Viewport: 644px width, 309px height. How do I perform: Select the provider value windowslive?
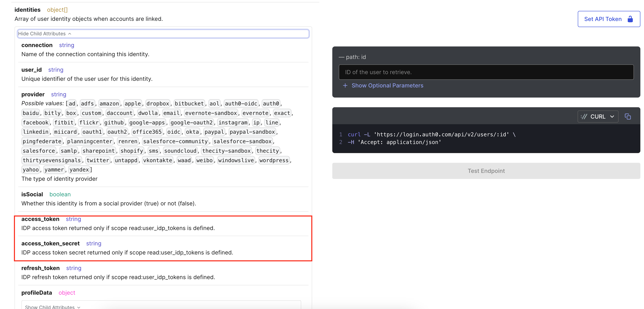(236, 160)
